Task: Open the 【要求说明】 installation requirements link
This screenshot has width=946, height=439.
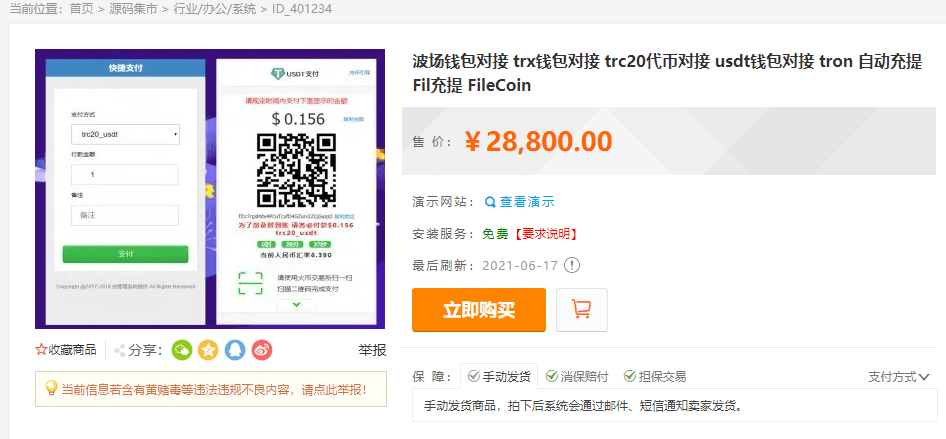Action: pos(545,234)
